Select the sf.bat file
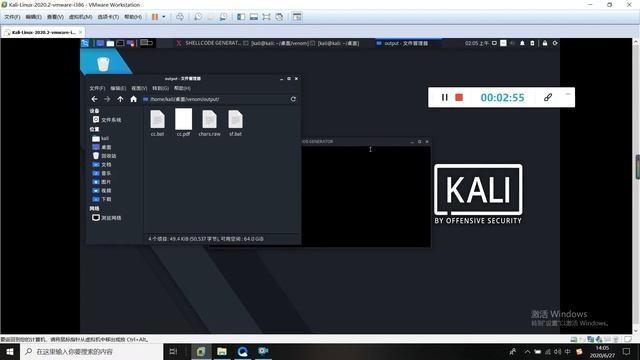This screenshot has width=640, height=360. (236, 123)
